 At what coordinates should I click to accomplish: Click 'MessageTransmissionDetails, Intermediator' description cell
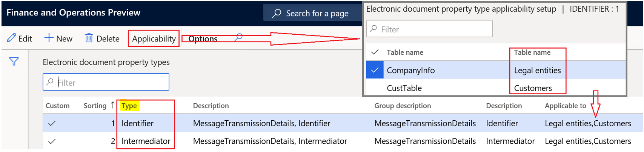[x=270, y=141]
